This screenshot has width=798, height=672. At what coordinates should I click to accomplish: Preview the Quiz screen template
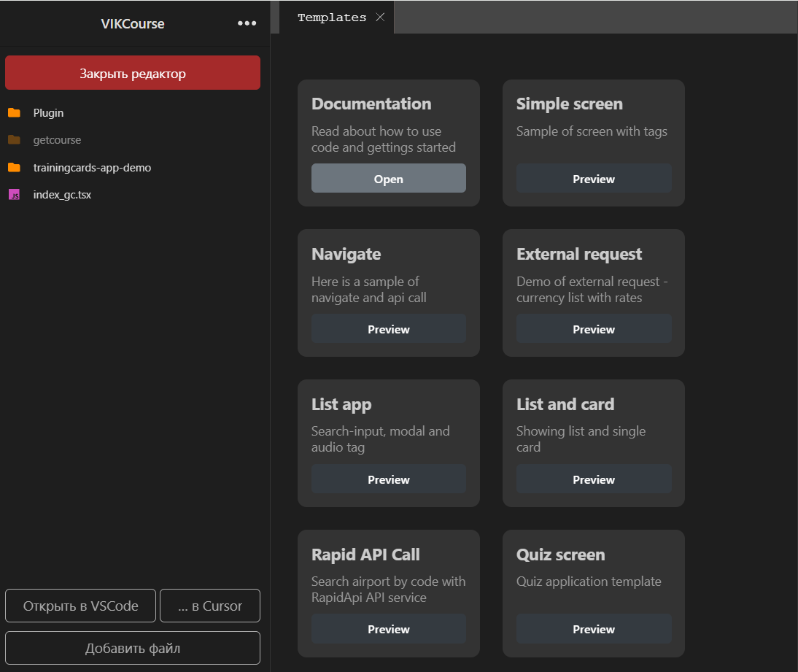(x=593, y=629)
